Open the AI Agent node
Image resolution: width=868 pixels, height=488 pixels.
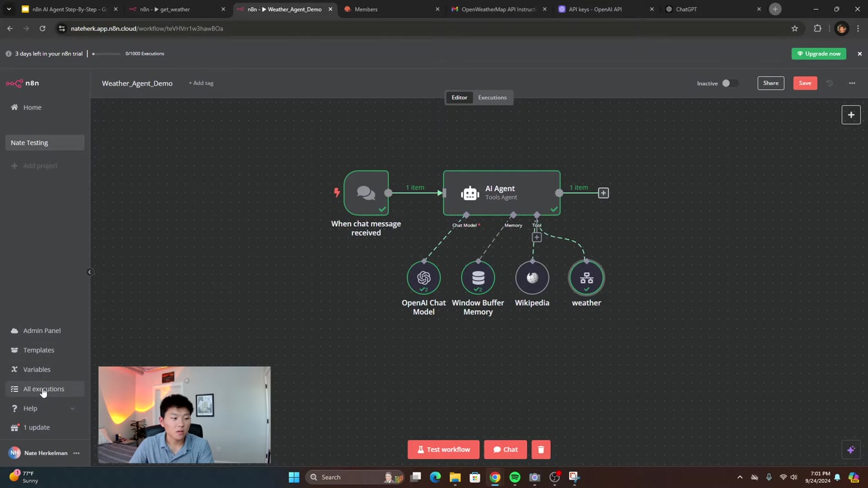(x=502, y=192)
